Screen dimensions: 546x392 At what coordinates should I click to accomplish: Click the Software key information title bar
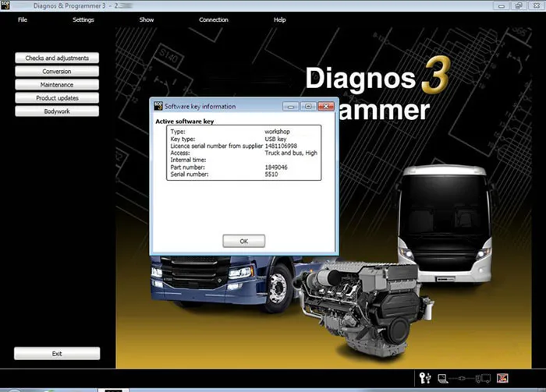click(243, 106)
